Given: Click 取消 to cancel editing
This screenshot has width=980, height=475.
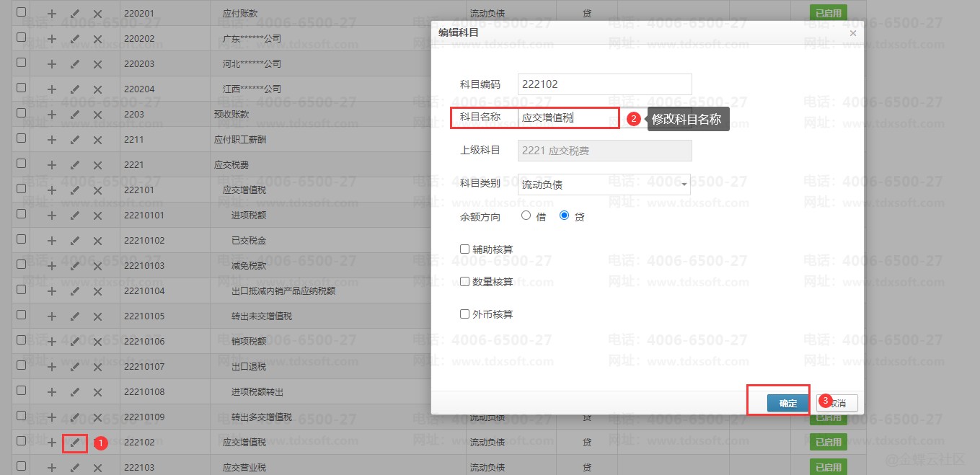Looking at the screenshot, I should (x=838, y=403).
